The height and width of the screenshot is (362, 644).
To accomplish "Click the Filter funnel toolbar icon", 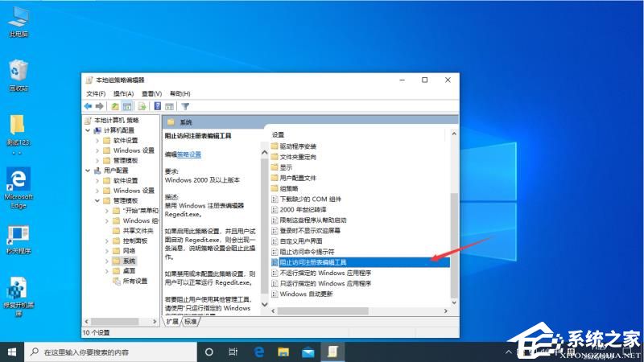I will pyautogui.click(x=185, y=106).
